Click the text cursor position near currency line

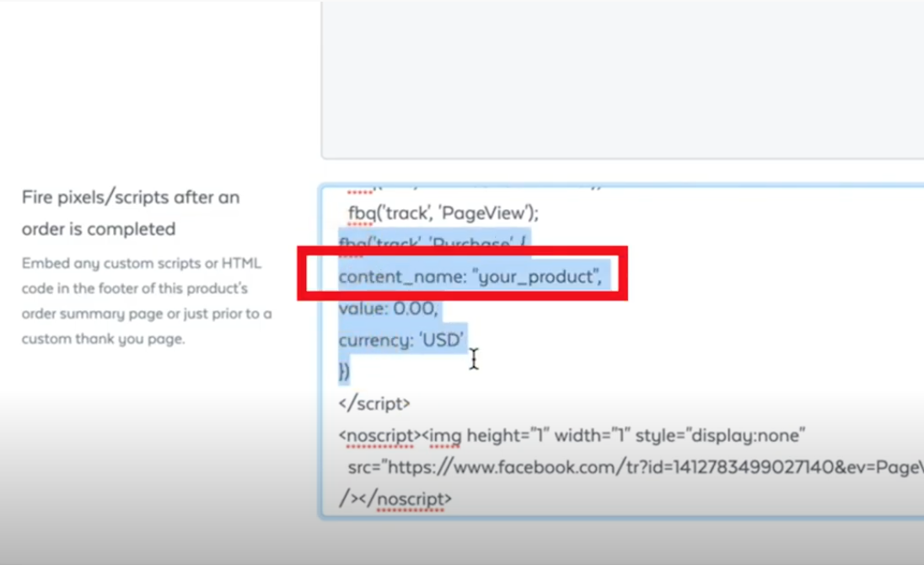coord(474,358)
